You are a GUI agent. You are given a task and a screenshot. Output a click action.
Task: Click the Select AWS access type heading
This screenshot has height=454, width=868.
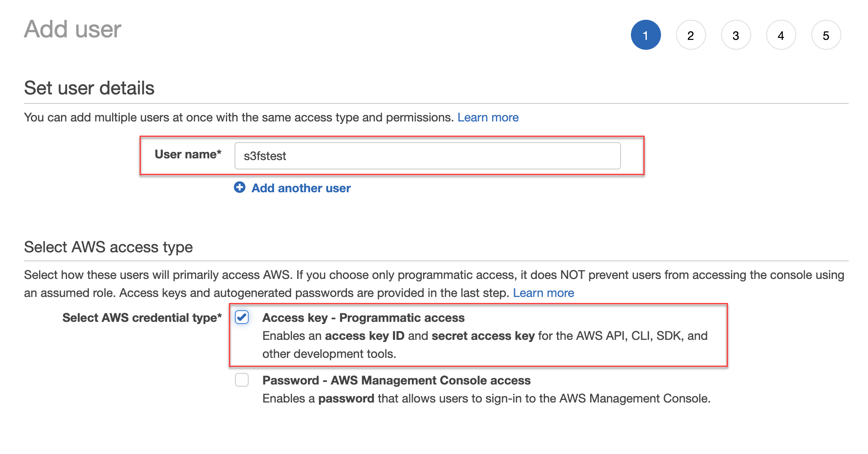(108, 247)
